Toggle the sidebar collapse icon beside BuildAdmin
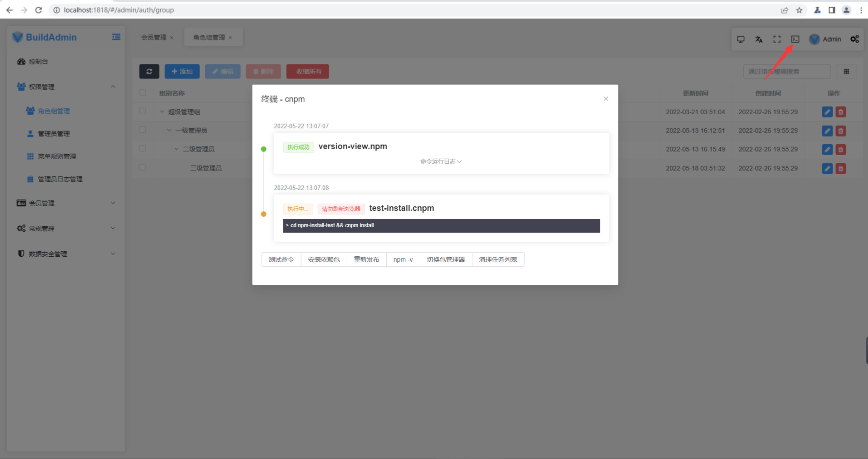This screenshot has height=459, width=868. [x=116, y=37]
